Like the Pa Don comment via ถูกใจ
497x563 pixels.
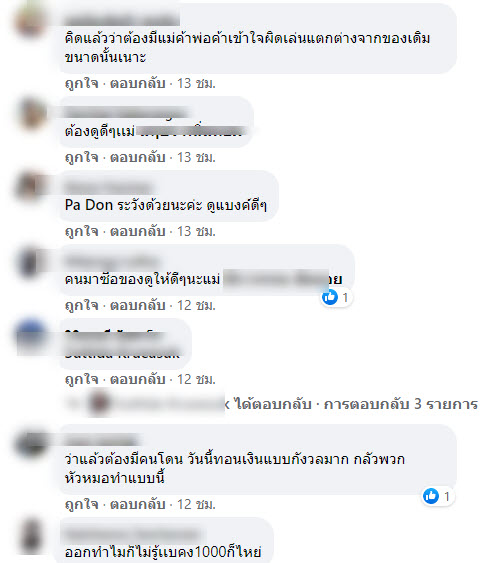click(82, 231)
